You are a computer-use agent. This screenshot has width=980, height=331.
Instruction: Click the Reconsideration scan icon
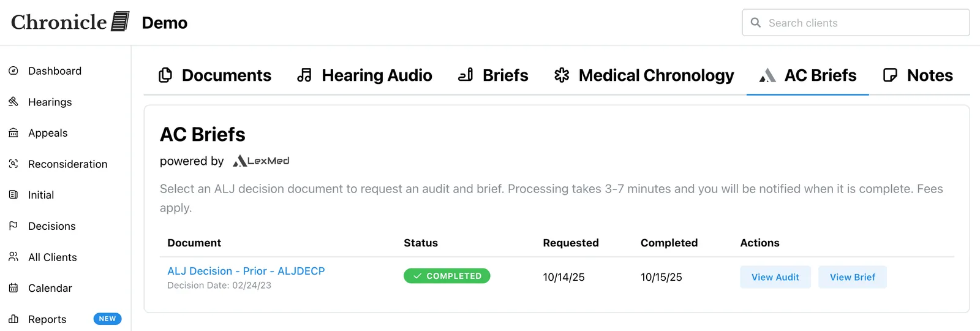(x=13, y=164)
